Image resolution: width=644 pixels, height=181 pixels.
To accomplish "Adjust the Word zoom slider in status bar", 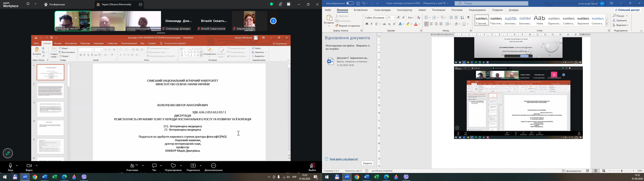I will (621, 171).
